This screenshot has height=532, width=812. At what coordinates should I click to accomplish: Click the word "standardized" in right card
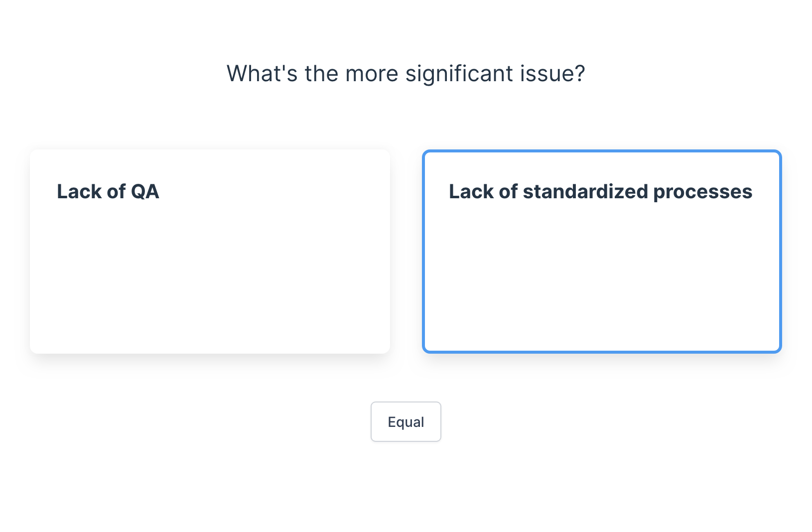(585, 192)
